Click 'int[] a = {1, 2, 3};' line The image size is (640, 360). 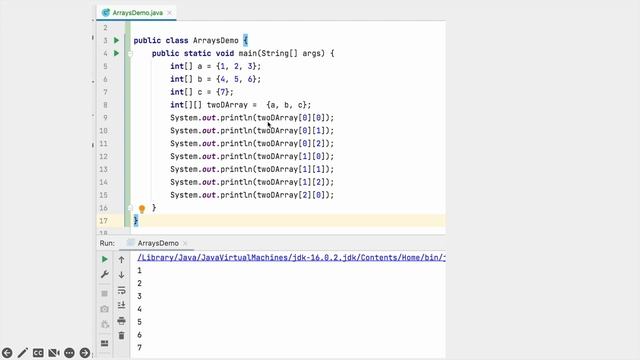coord(216,66)
